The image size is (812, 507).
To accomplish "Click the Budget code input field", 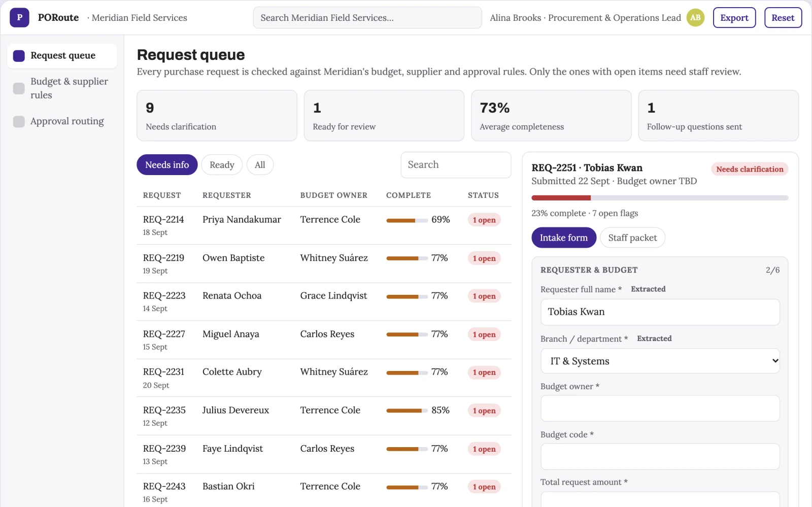I will [x=660, y=457].
